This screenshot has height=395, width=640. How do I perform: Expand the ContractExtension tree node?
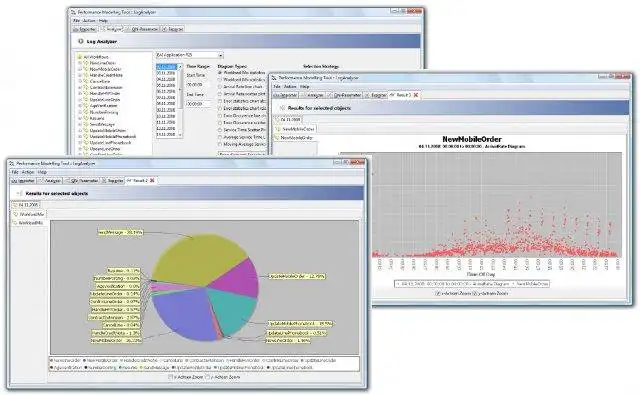point(80,88)
